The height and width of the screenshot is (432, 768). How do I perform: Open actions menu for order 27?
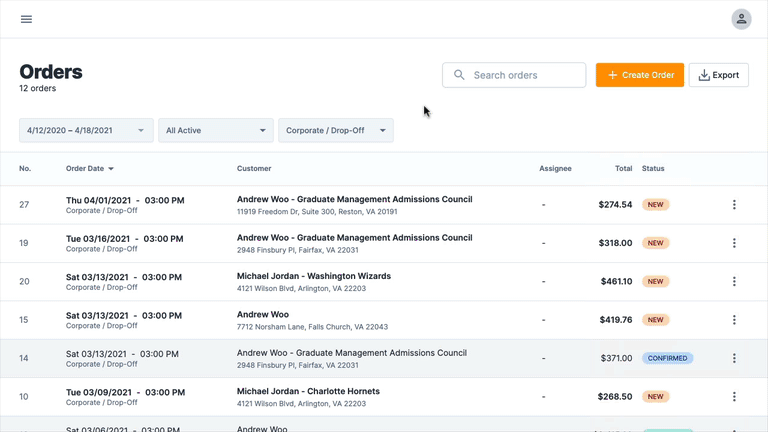point(734,205)
